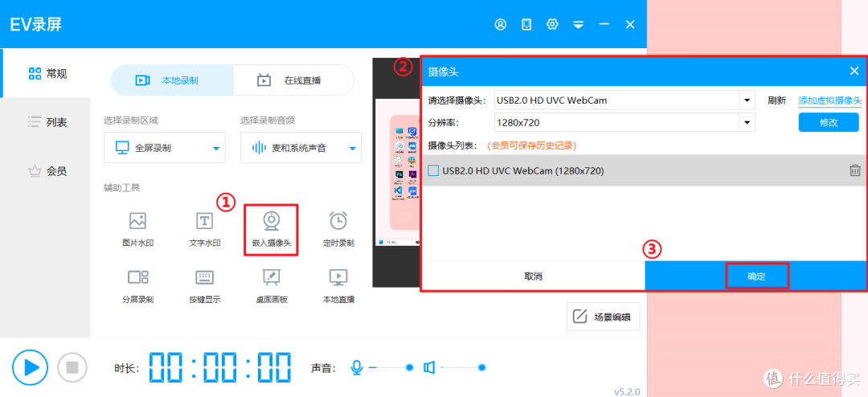Open the 分屏录制 split-screen recording tool
868x397 pixels.
[138, 286]
